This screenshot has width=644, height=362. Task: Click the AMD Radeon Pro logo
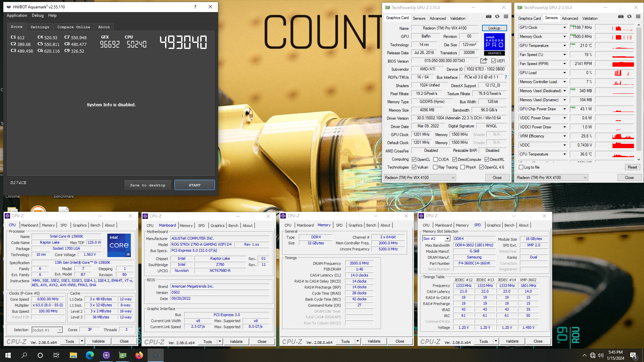494,44
